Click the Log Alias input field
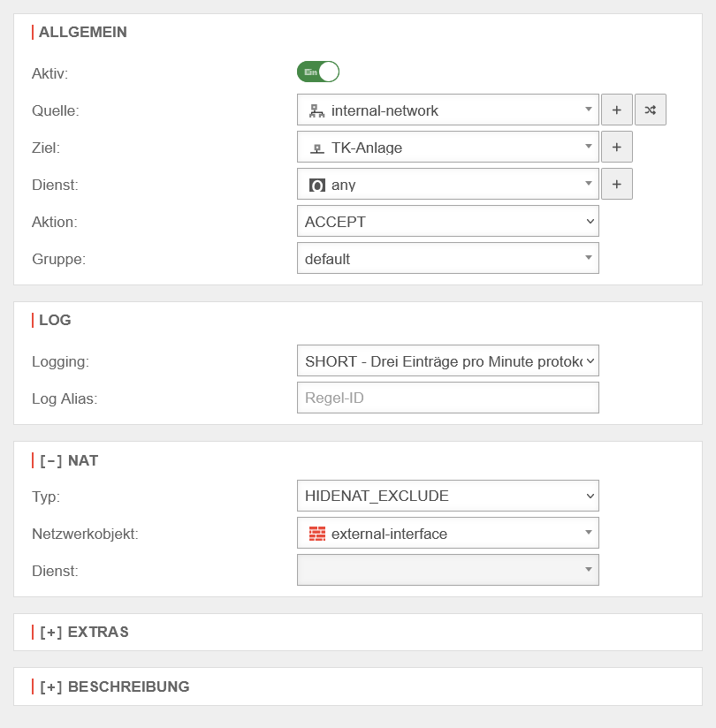 (448, 398)
